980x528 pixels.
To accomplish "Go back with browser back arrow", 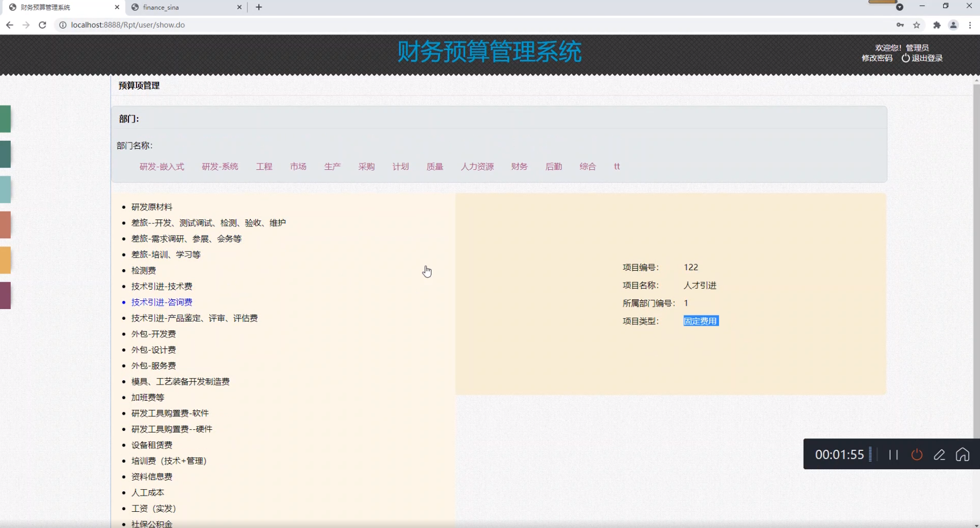I will (9, 25).
